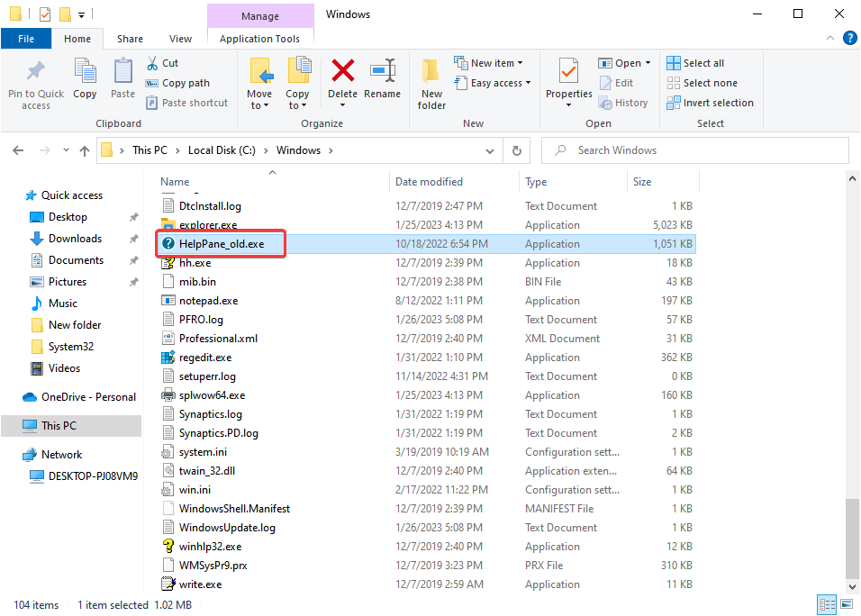Click the New folder ribbon icon
Viewport: 861px width, 616px height.
click(431, 72)
